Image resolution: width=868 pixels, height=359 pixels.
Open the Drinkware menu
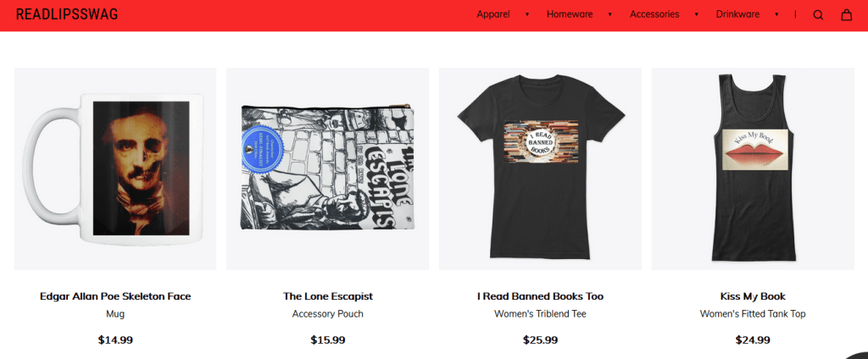[x=737, y=14]
